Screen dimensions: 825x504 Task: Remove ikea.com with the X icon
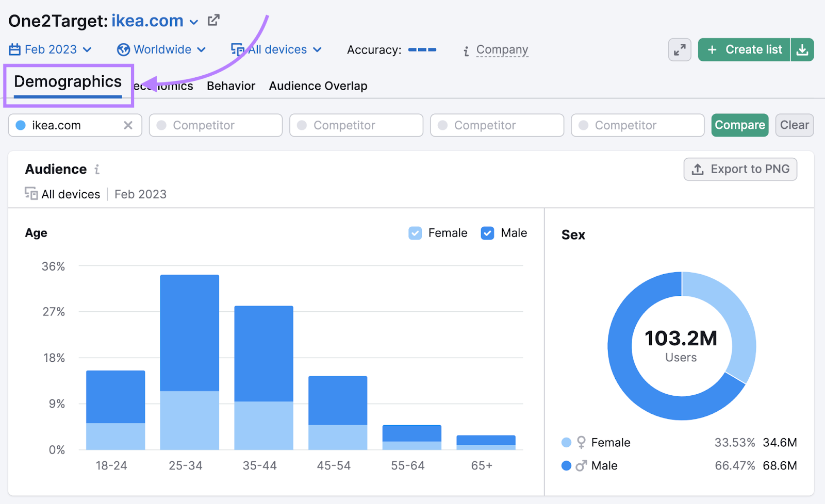tap(128, 125)
